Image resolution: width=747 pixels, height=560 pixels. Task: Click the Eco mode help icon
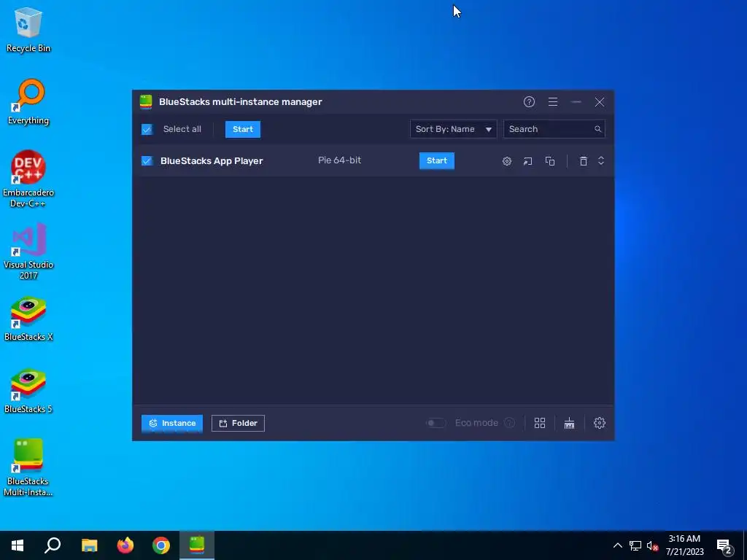[509, 423]
